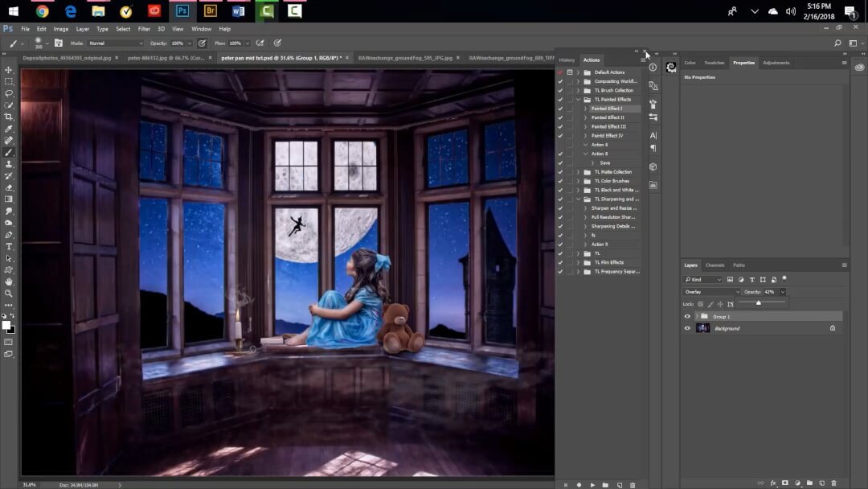
Task: Open Adobe Bridge from the taskbar
Action: (x=211, y=10)
